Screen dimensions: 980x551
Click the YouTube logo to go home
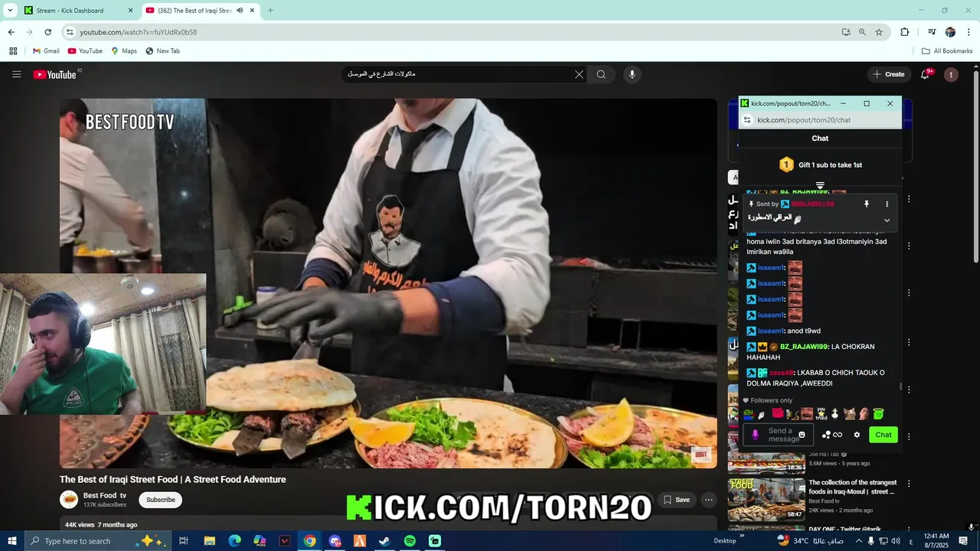pyautogui.click(x=55, y=74)
